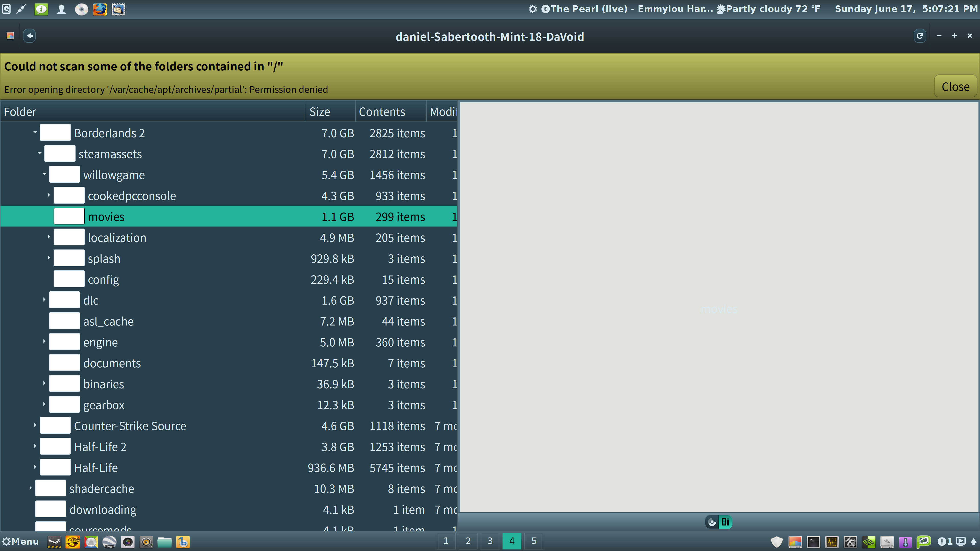Expand the localization folder
Image resolution: width=980 pixels, height=551 pixels.
49,237
